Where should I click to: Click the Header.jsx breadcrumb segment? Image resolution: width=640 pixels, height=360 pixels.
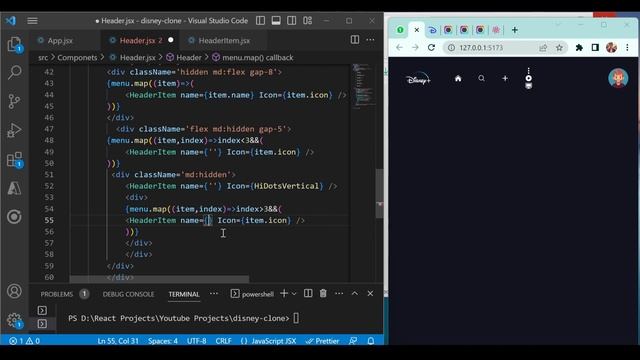[x=138, y=58]
